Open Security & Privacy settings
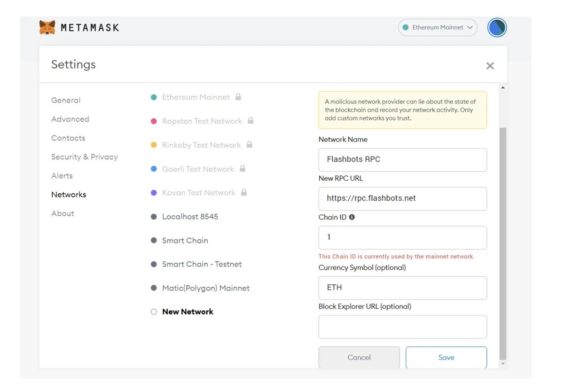This screenshot has height=392, width=564. [85, 157]
